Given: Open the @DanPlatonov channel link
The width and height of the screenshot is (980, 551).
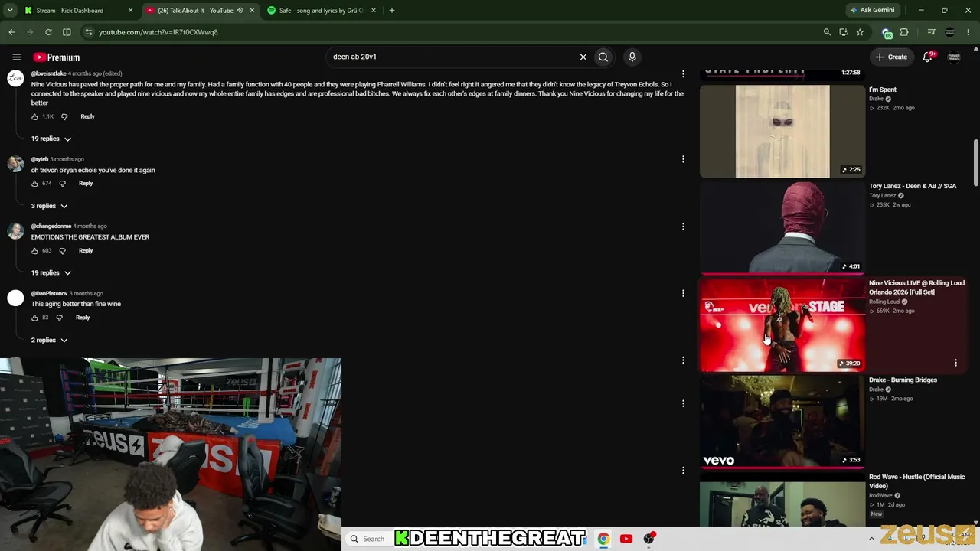Looking at the screenshot, I should (x=49, y=293).
